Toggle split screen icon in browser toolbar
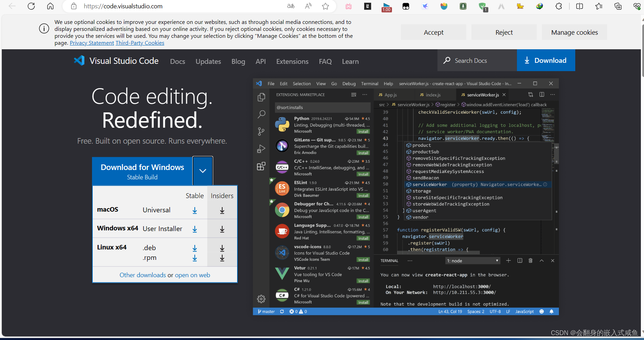The width and height of the screenshot is (644, 340). 579,6
